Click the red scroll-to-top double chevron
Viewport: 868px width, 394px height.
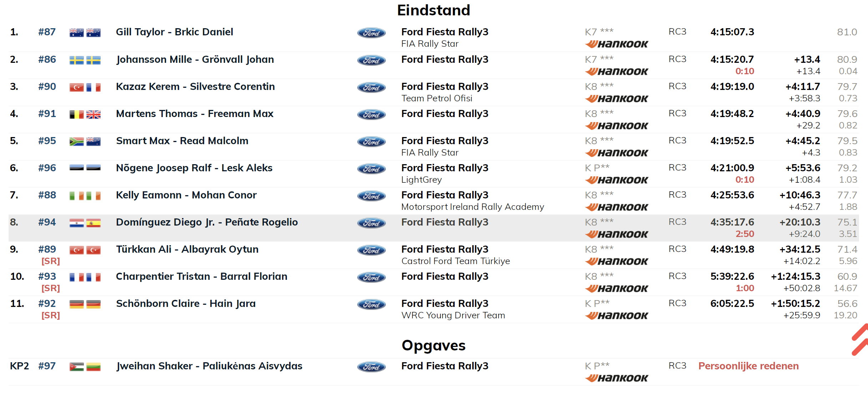pyautogui.click(x=860, y=339)
